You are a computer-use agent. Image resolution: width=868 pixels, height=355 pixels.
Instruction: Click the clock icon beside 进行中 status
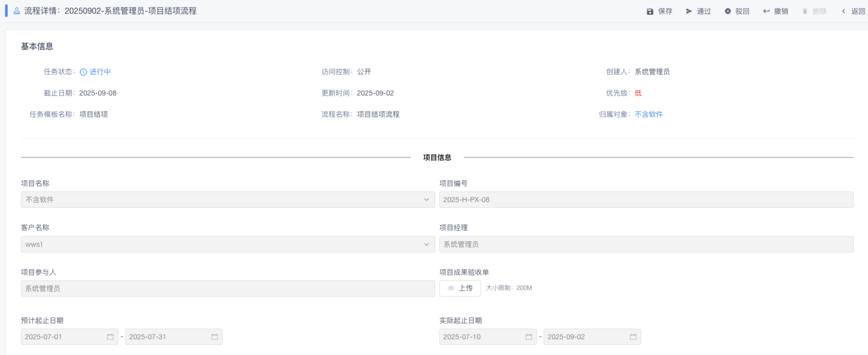(x=83, y=72)
